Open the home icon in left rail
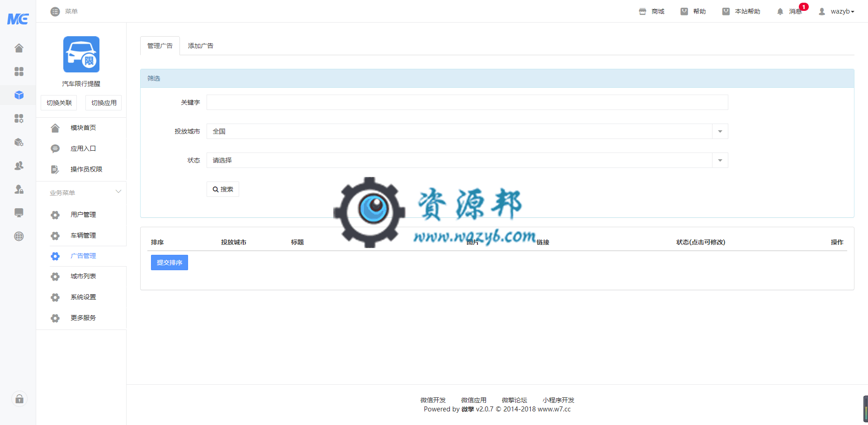Screen dimensions: 868x425 pos(19,48)
